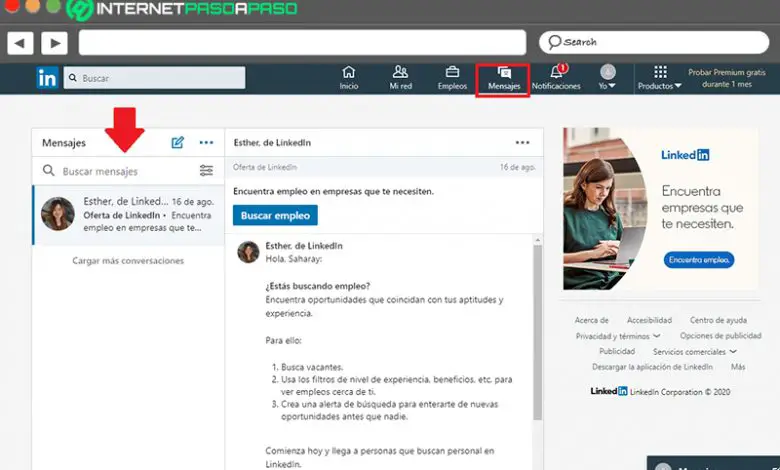Click Más footer link
The image size is (780, 470).
point(738,367)
